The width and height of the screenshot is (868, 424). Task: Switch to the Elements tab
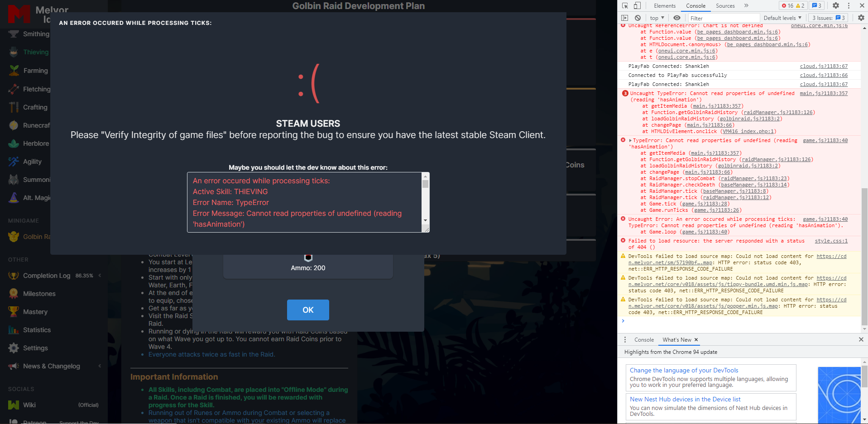point(664,6)
